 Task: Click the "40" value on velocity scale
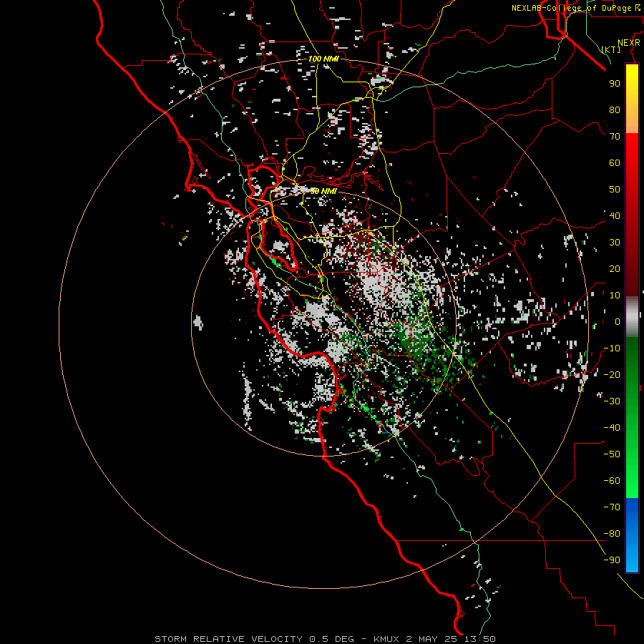615,215
